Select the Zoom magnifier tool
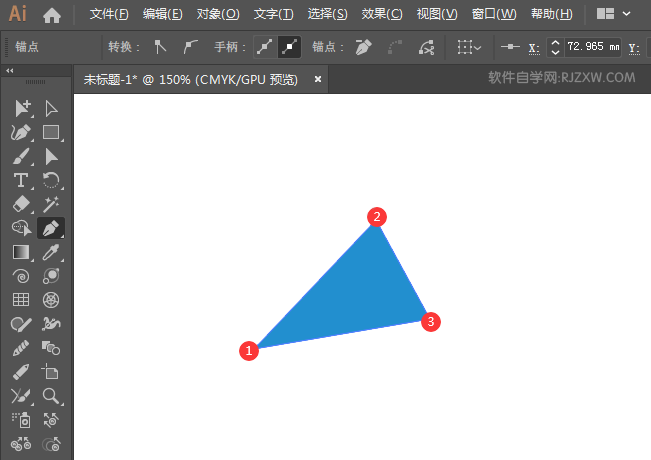Viewport: 651px width, 460px height. pyautogui.click(x=51, y=396)
